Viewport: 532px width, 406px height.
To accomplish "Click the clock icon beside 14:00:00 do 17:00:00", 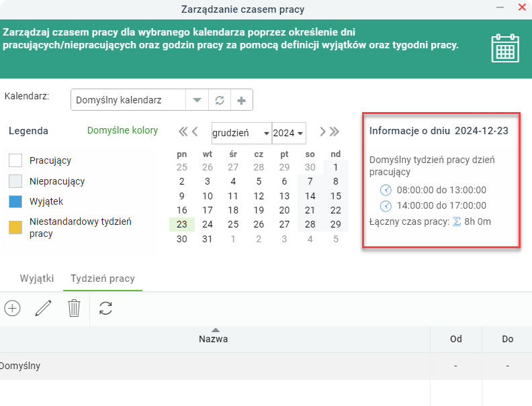I will click(x=386, y=206).
